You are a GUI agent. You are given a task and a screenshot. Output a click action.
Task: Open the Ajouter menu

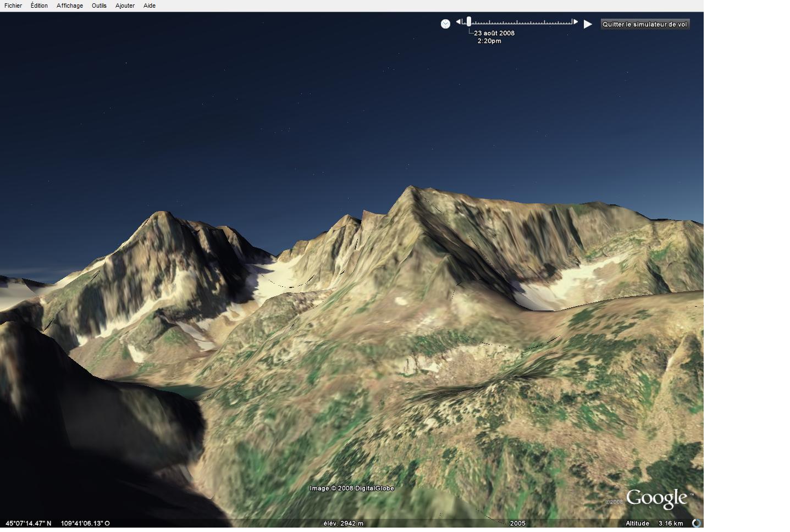[x=125, y=5]
